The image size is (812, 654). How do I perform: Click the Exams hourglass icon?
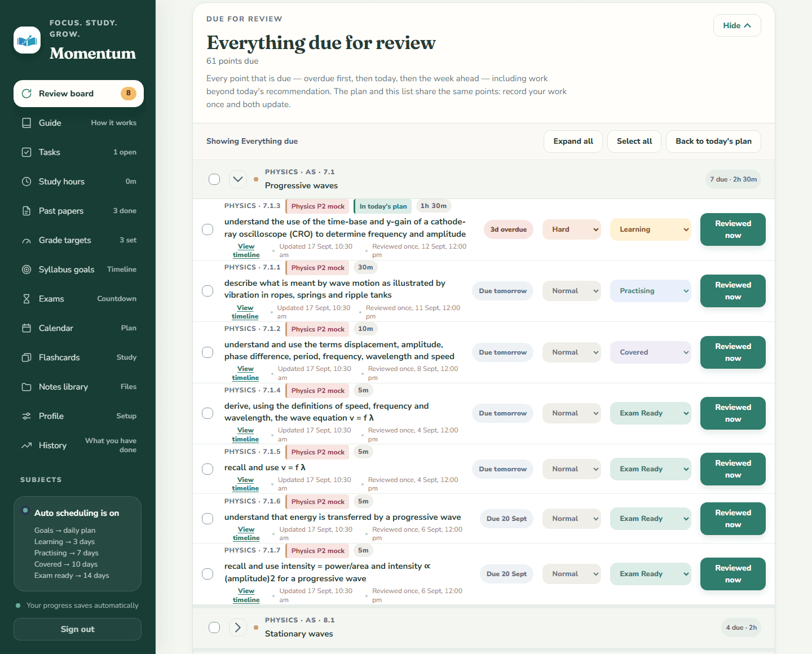[27, 299]
